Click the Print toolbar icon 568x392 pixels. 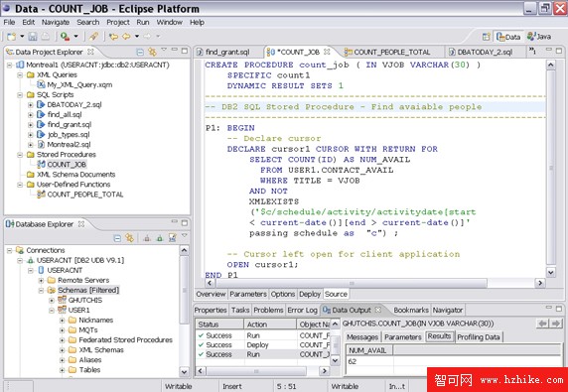coord(45,36)
